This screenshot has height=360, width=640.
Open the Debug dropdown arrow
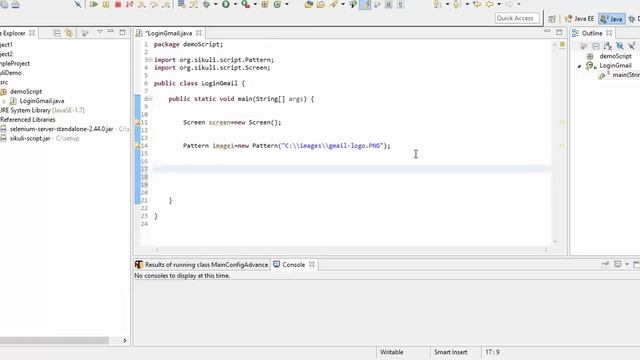(216, 4)
